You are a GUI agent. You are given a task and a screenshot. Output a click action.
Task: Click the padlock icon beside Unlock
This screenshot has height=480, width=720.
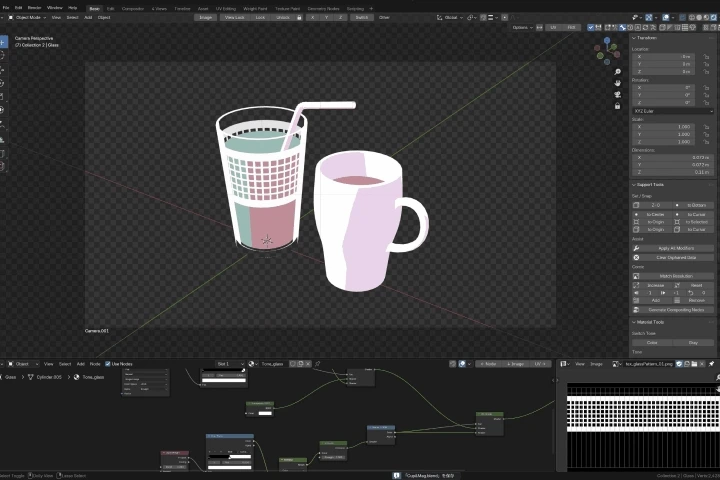click(299, 17)
